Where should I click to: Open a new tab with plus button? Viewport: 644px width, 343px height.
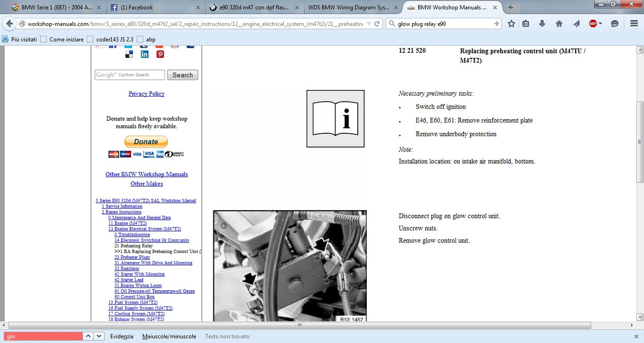pos(511,8)
